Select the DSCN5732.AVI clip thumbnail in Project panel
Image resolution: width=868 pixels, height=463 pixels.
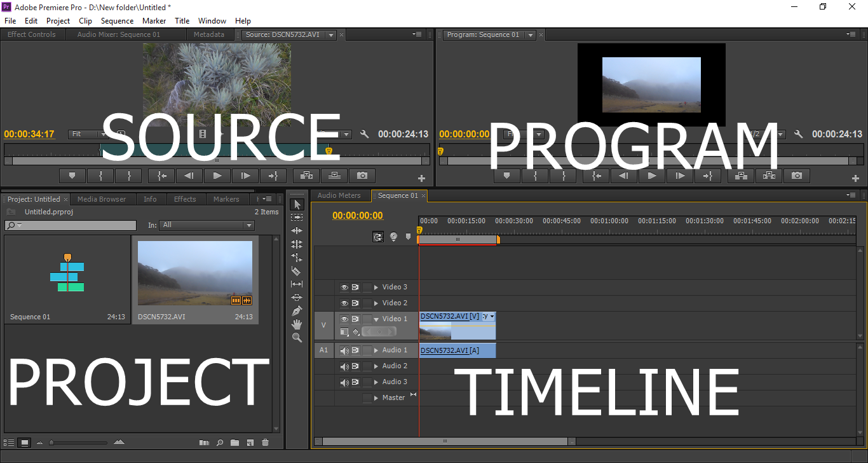[x=194, y=273]
